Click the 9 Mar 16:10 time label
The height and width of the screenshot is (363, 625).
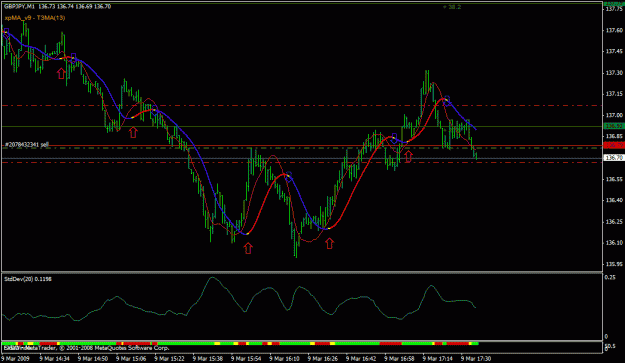click(284, 358)
